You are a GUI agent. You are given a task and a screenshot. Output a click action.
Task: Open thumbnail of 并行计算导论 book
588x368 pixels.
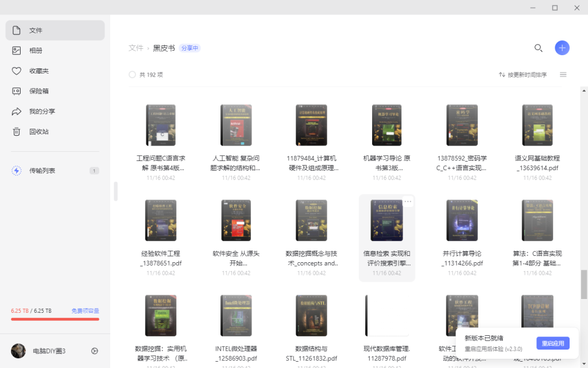point(462,220)
